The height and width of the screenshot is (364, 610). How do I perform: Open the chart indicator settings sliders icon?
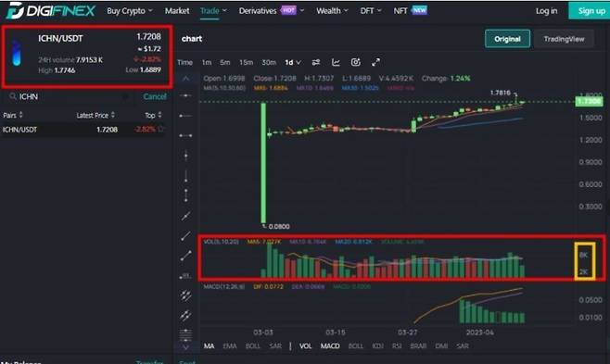coord(316,62)
